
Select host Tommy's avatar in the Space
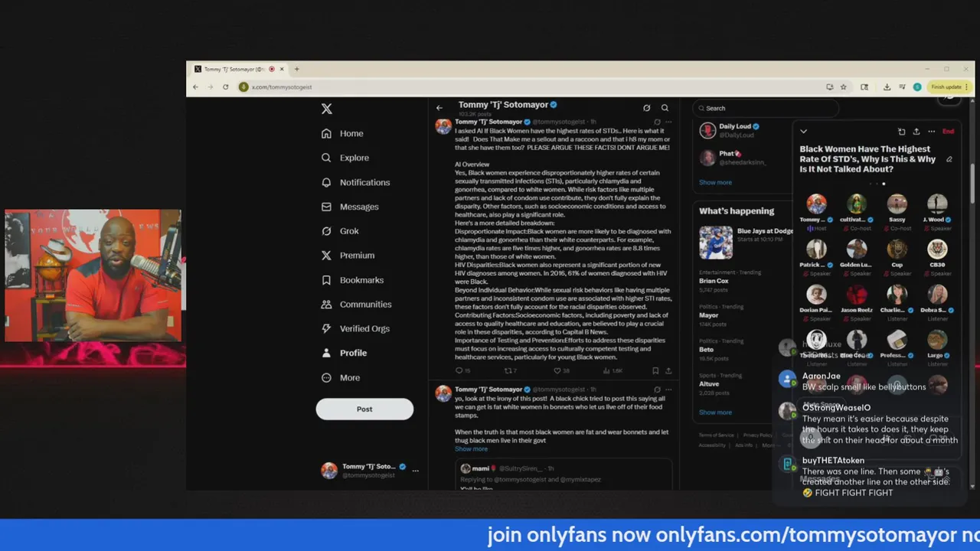[816, 204]
